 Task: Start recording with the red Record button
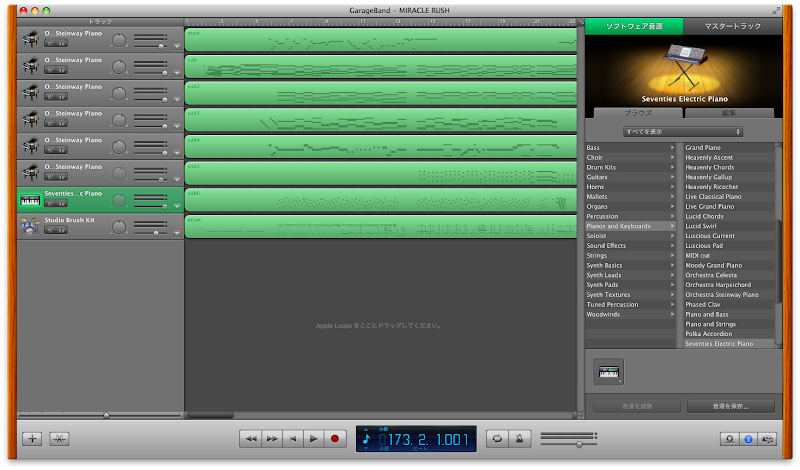(335, 438)
